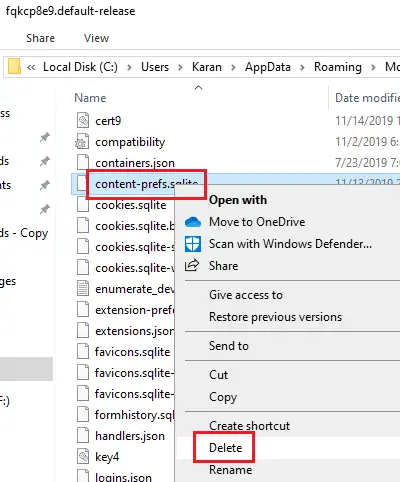This screenshot has height=482, width=400.
Task: Select the handlers.json file name
Action: (130, 436)
